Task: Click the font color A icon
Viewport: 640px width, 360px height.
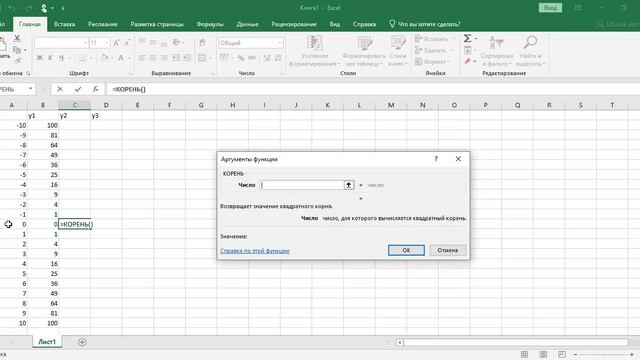Action: click(121, 58)
